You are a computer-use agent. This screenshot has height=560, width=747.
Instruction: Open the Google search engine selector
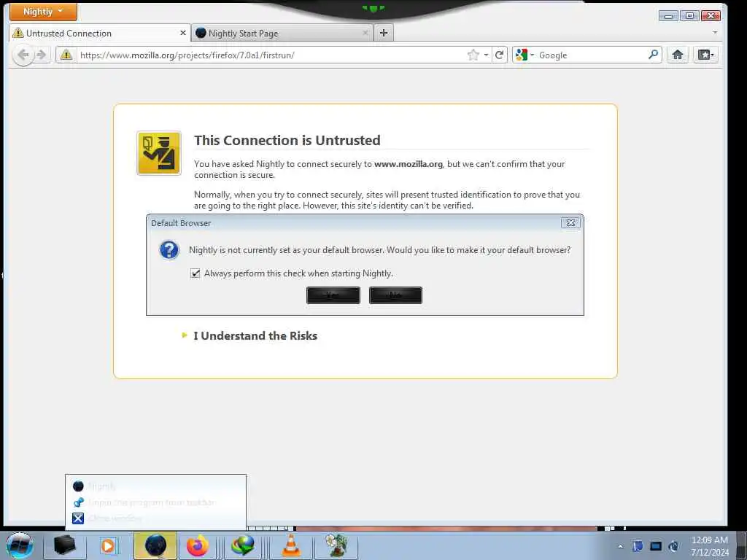click(x=525, y=55)
